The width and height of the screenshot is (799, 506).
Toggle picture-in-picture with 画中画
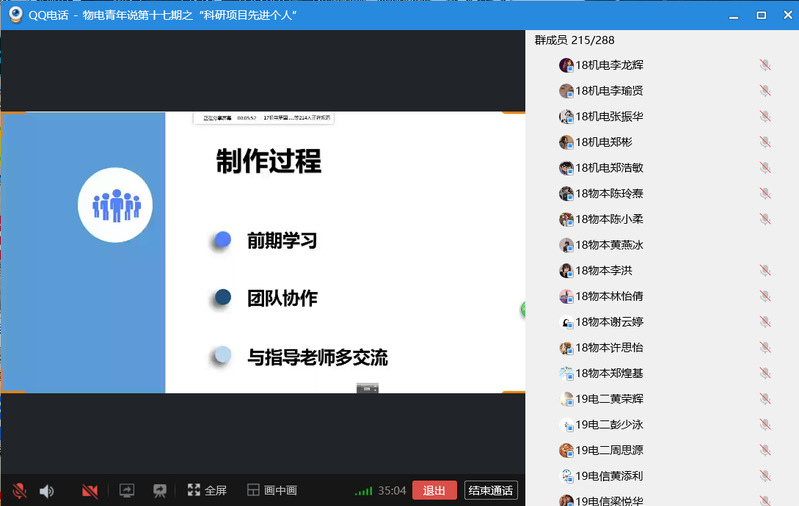click(272, 491)
